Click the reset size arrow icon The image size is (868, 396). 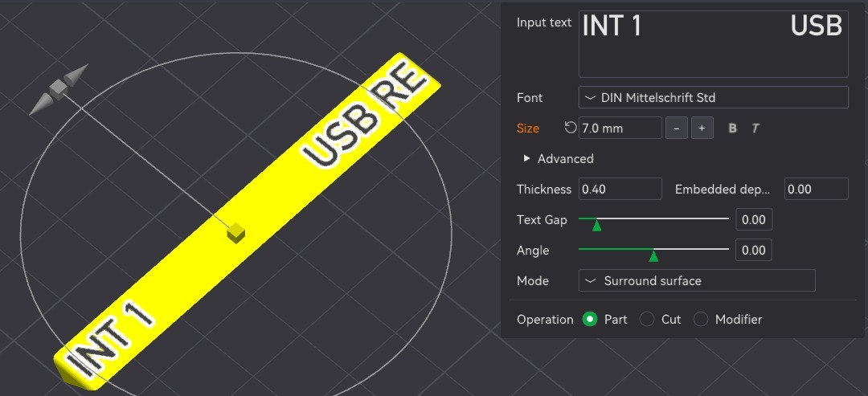(571, 128)
